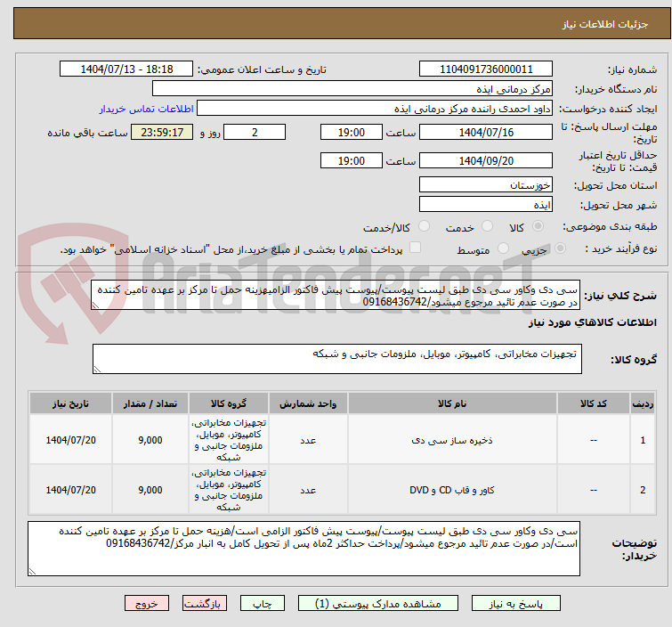Select the خدمت radio button
This screenshot has width=672, height=627.
pyautogui.click(x=487, y=226)
